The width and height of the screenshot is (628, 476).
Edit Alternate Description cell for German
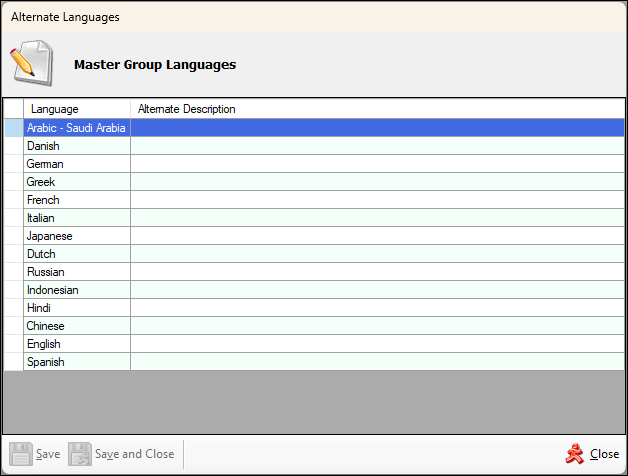(377, 164)
